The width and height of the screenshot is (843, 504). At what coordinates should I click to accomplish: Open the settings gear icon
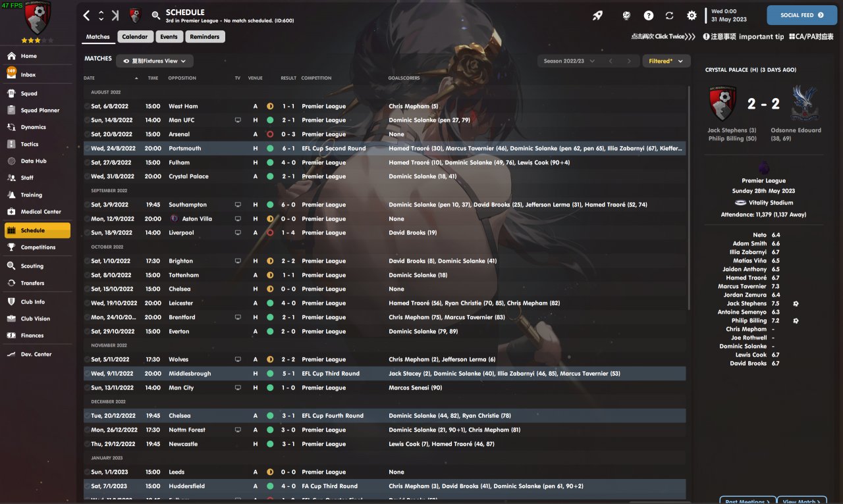coord(692,15)
